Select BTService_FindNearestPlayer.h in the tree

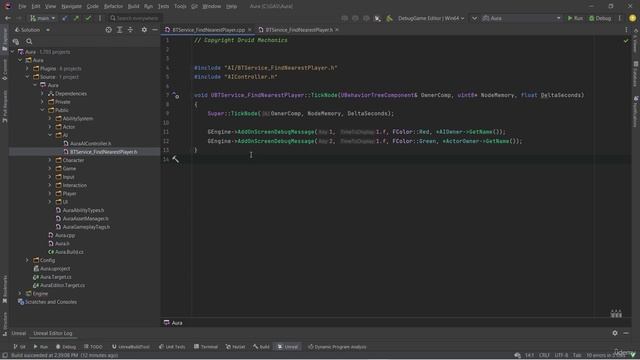tap(103, 152)
